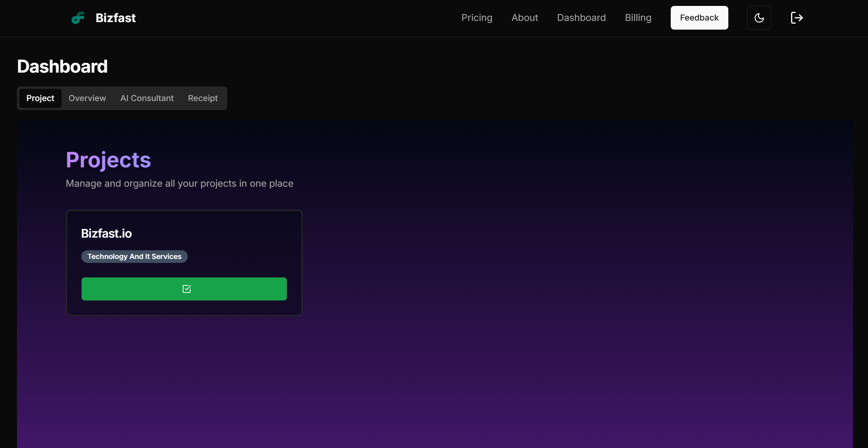Open the AI Consultant tab
This screenshot has width=868, height=448.
click(147, 98)
